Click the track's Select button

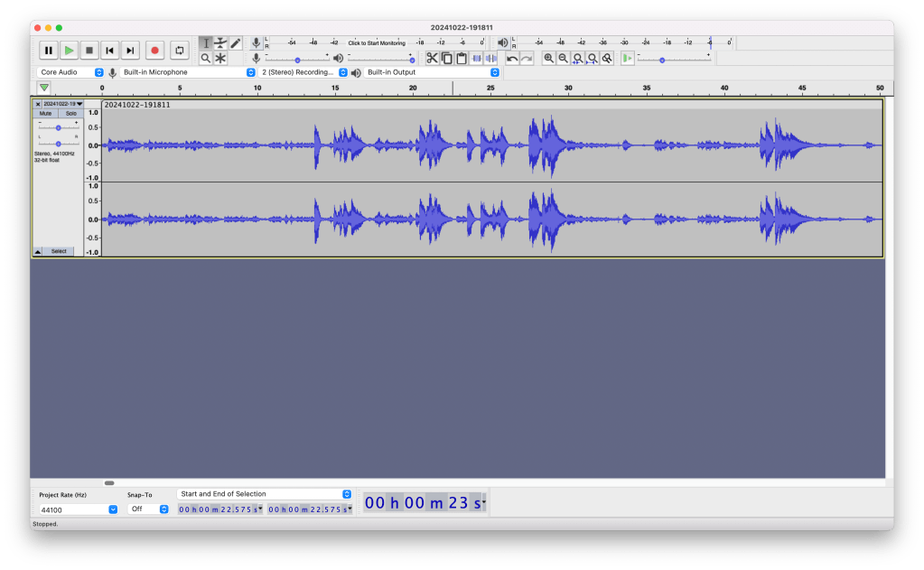coord(59,251)
